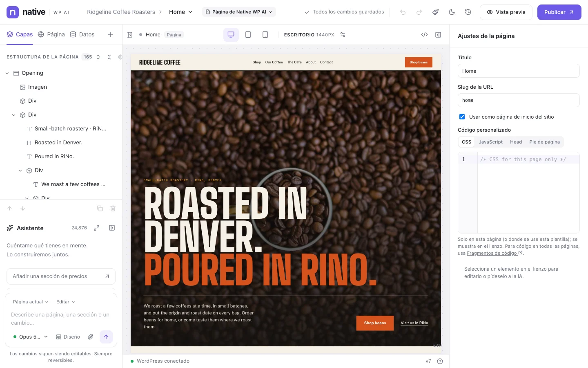The image size is (588, 368).
Task: Toggle the right panel icon
Action: tap(438, 35)
